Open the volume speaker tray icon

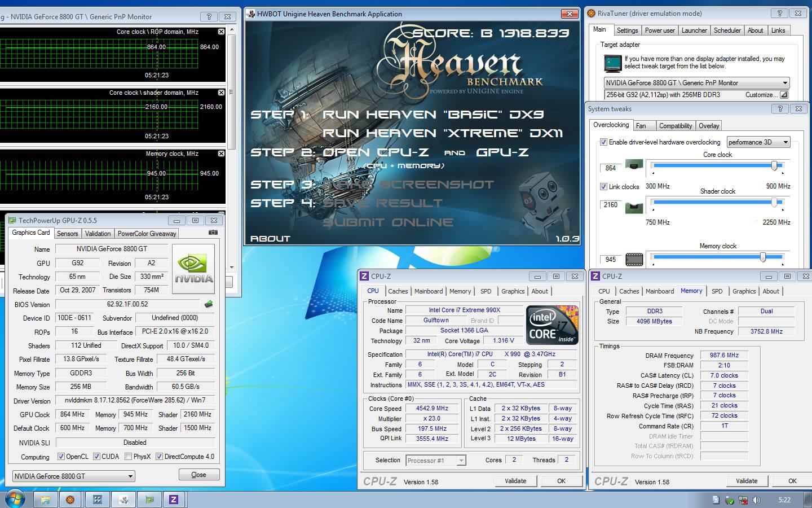tap(756, 500)
